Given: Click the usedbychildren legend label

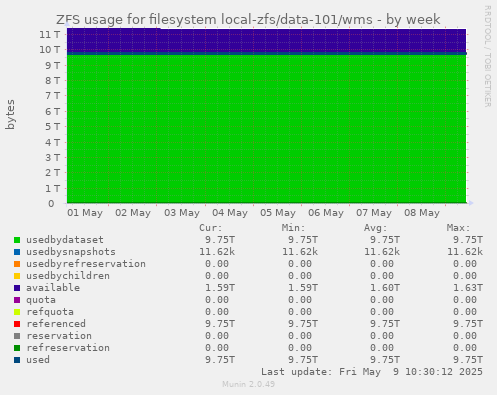Looking at the screenshot, I should click(x=68, y=276).
